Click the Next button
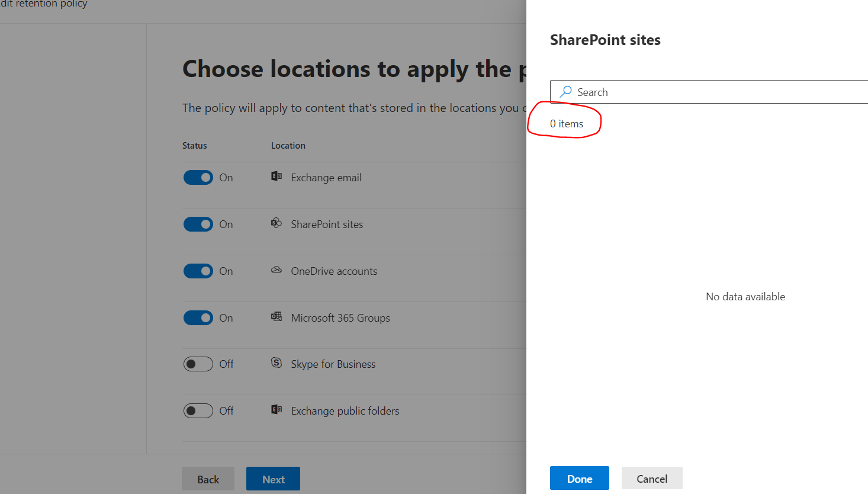The height and width of the screenshot is (494, 868). pos(273,479)
